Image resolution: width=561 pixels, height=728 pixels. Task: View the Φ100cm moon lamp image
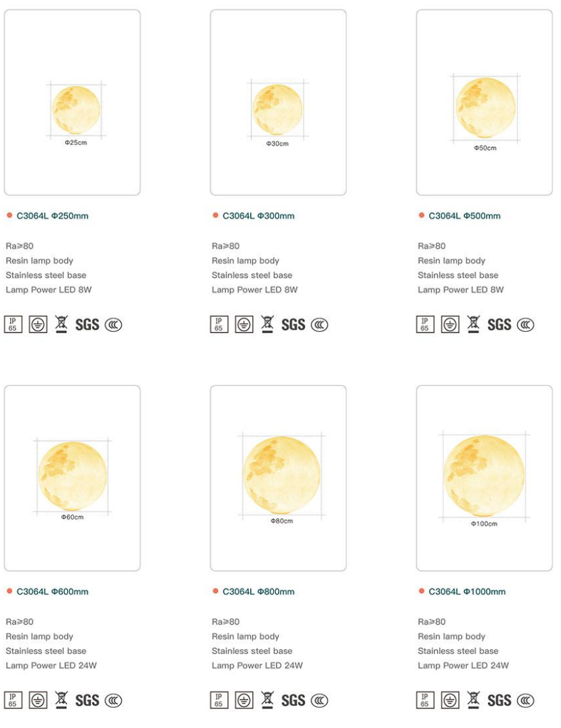[x=484, y=474]
